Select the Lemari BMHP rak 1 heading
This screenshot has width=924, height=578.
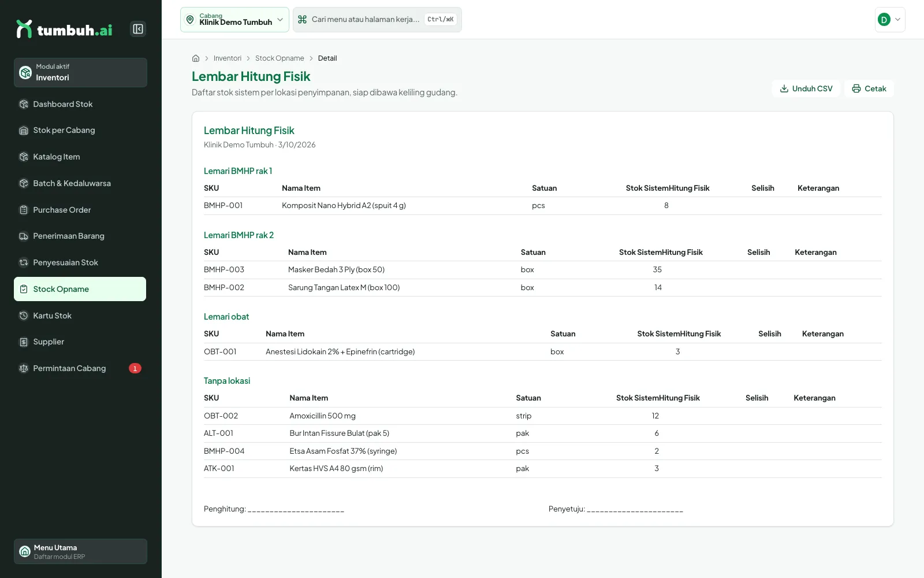238,171
